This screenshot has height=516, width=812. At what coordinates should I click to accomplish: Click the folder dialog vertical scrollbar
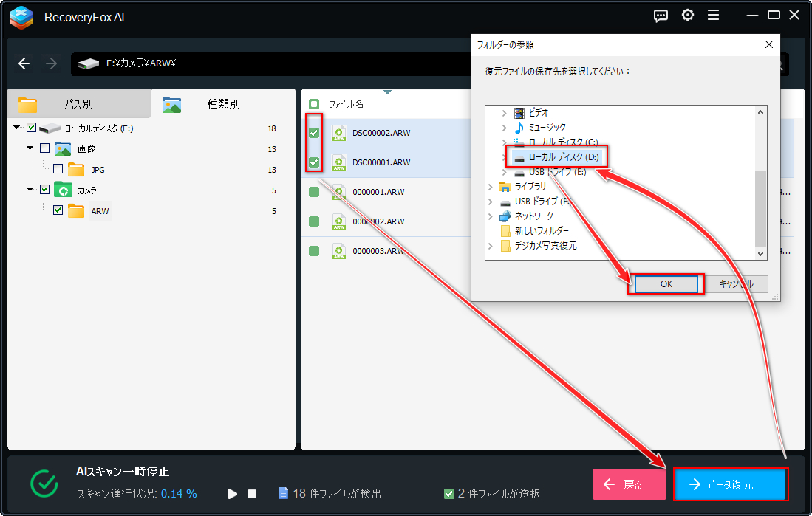tap(760, 182)
